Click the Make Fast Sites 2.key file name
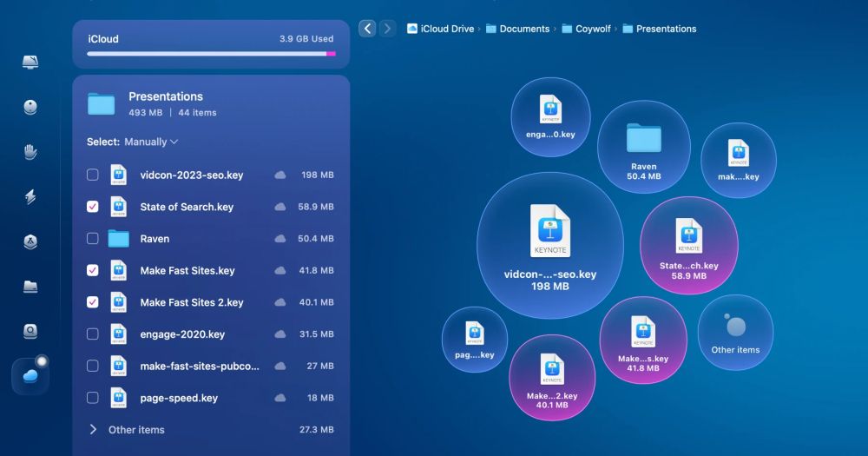The image size is (868, 456). point(192,302)
